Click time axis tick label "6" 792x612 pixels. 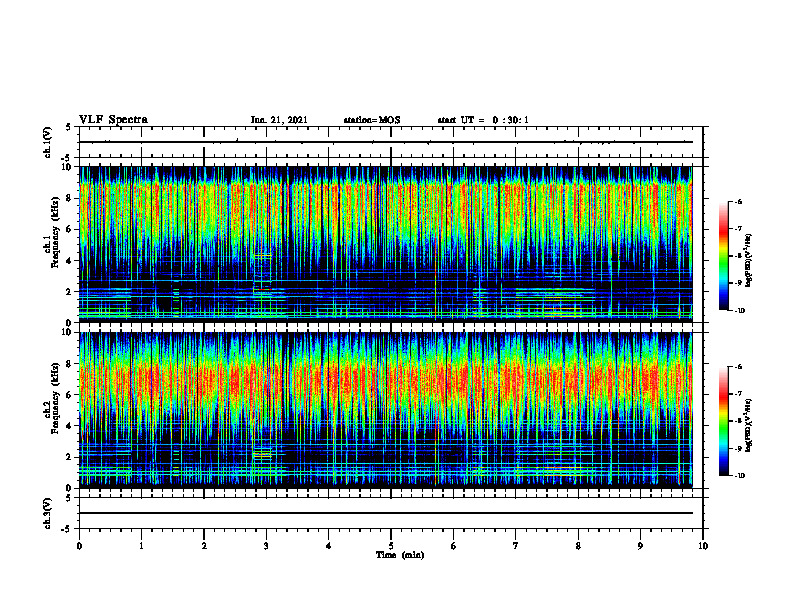point(454,546)
